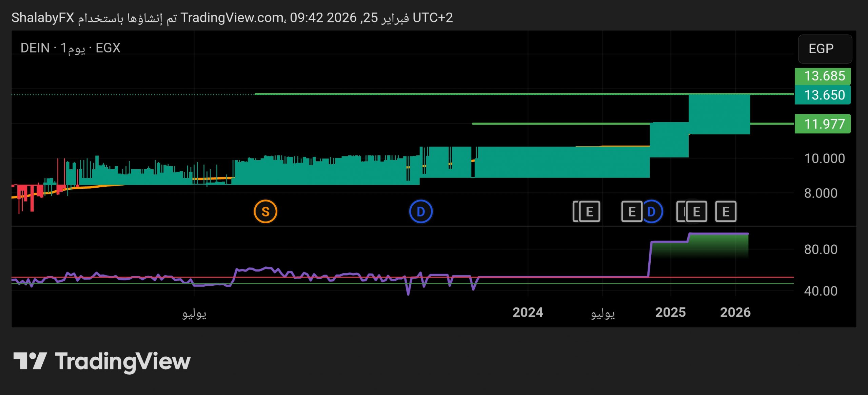
Task: Click the orange S split event marker
Action: pyautogui.click(x=265, y=211)
